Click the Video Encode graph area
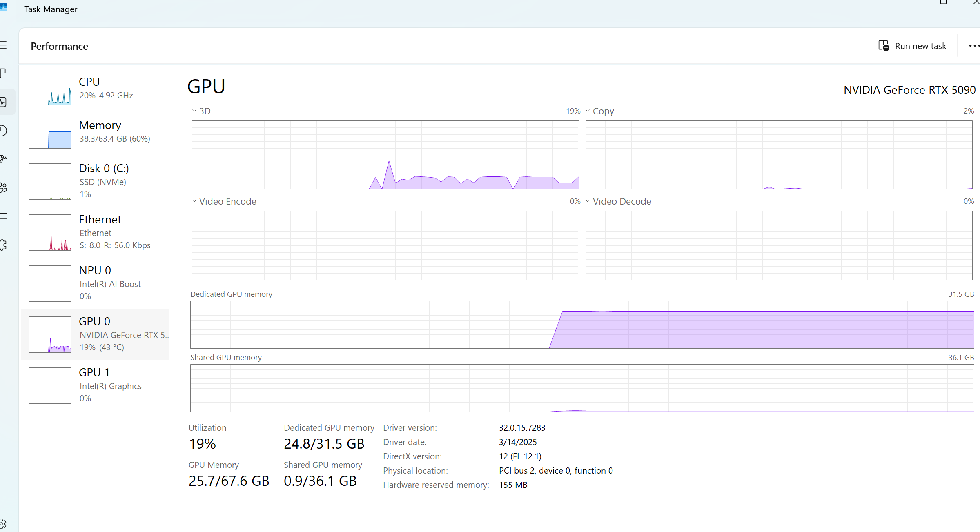 coord(385,245)
